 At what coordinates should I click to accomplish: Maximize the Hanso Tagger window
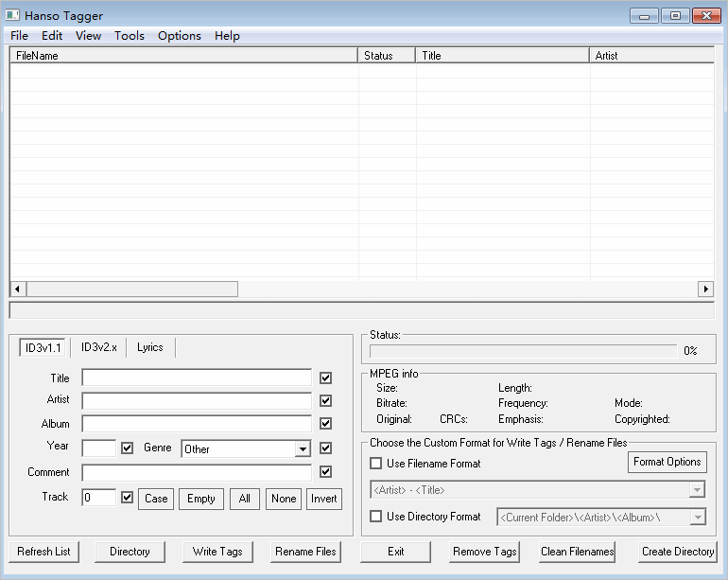[x=675, y=16]
